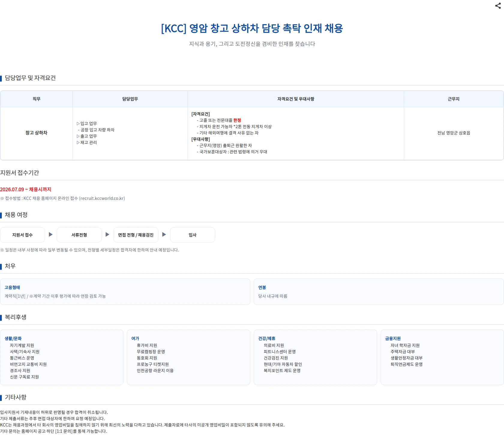Viewport: 504px width, 443px height.
Task: Click the 근무지 column header
Action: (454, 99)
